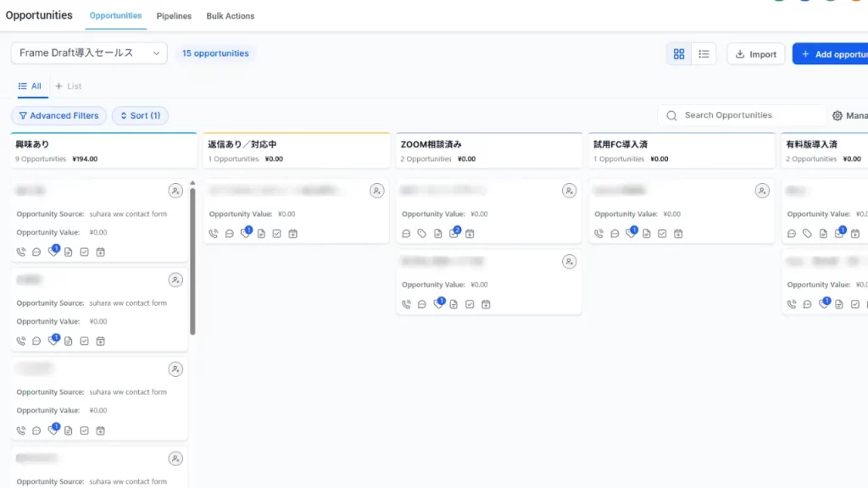Click the tag icon with badge on the 試用FC導入済 card
The image size is (868, 488).
point(631,234)
